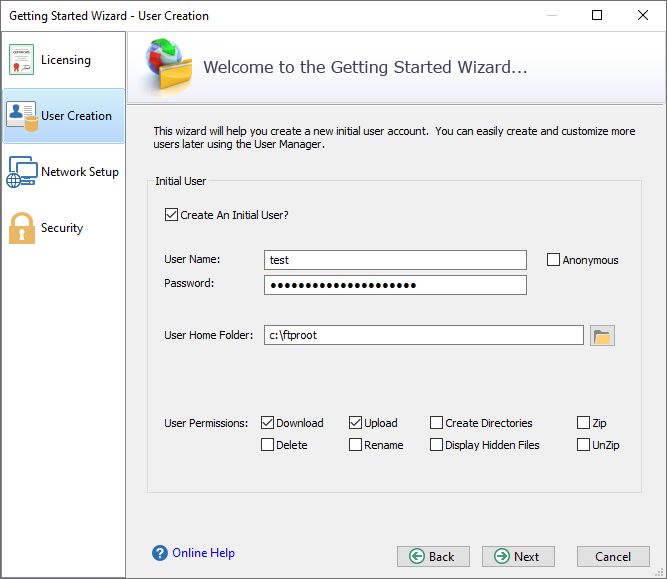
Task: Disable the Download permission
Action: (x=267, y=422)
